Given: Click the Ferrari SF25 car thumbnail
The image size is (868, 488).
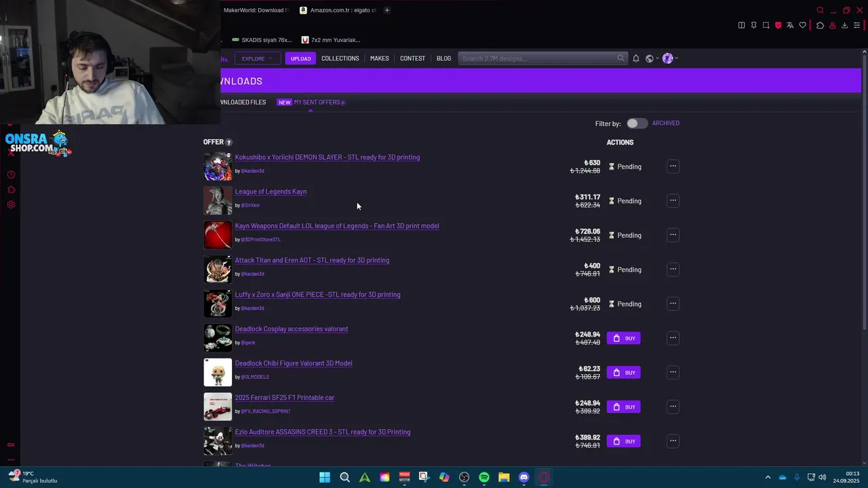Looking at the screenshot, I should (218, 407).
